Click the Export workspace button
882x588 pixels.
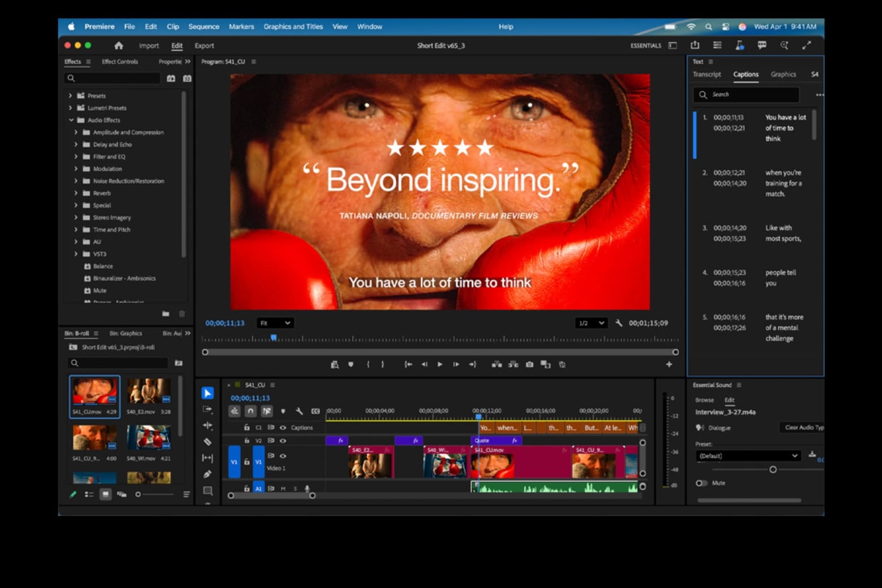coord(204,46)
